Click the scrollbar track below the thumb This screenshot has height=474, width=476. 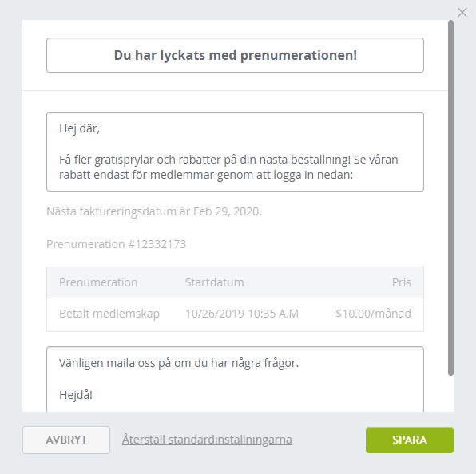pyautogui.click(x=450, y=393)
